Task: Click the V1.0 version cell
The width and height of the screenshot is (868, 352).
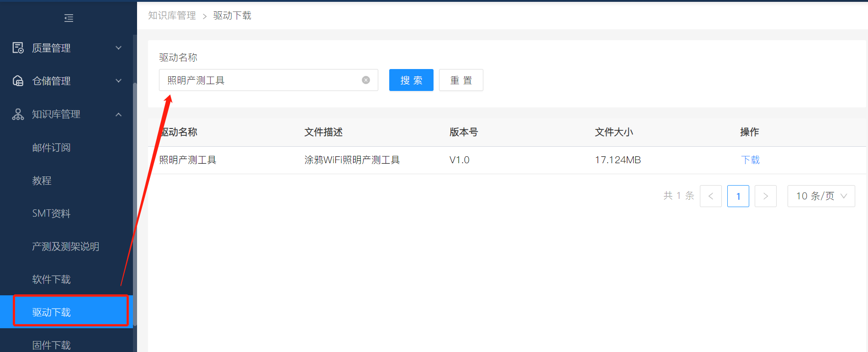Action: tap(460, 160)
